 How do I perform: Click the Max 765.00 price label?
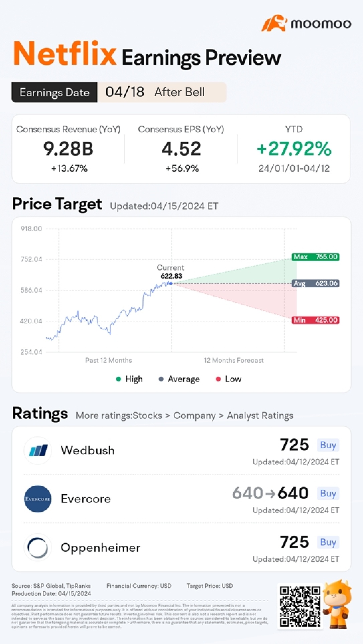[316, 257]
